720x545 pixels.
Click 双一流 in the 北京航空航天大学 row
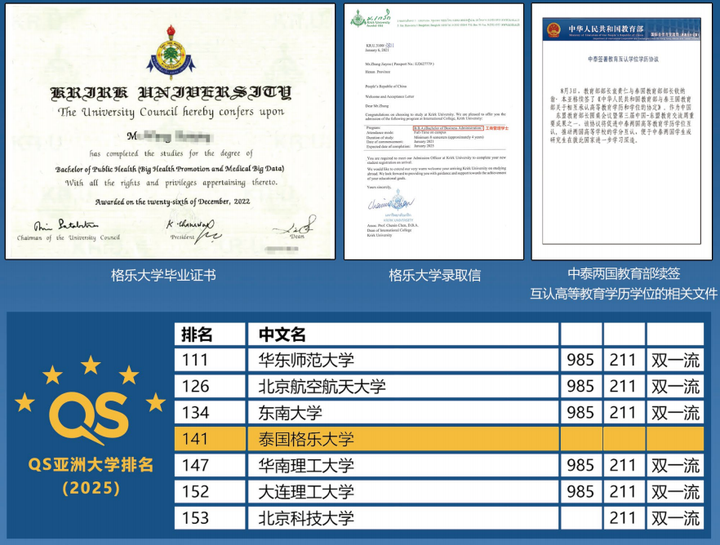[675, 386]
